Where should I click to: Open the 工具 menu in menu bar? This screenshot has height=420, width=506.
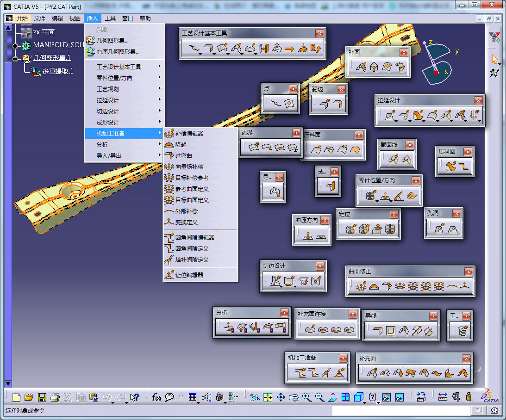110,19
